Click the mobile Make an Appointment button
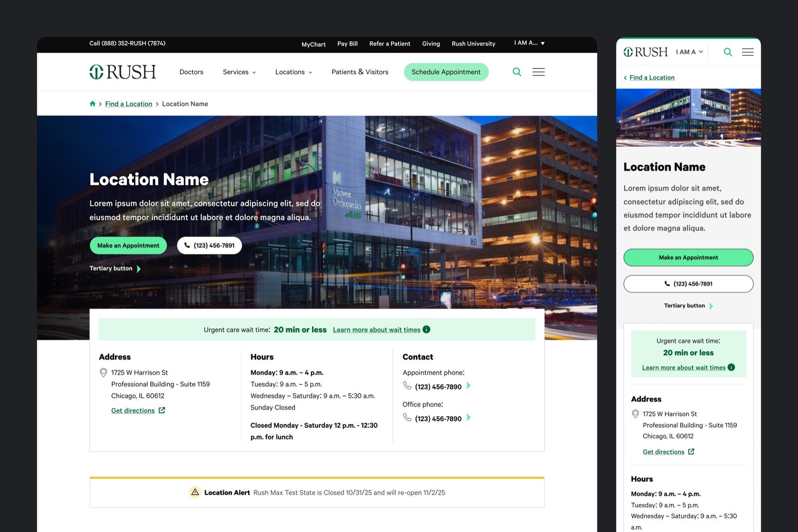798x532 pixels. point(688,258)
